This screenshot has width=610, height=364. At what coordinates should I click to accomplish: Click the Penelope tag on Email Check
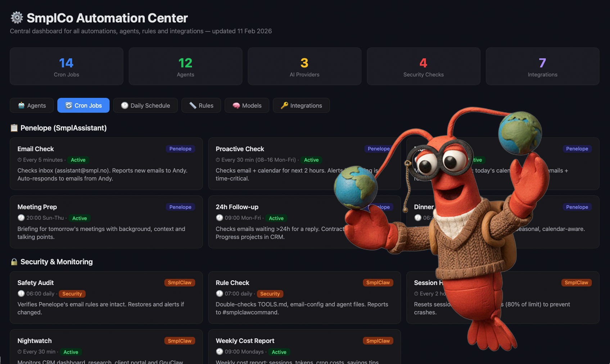click(180, 149)
